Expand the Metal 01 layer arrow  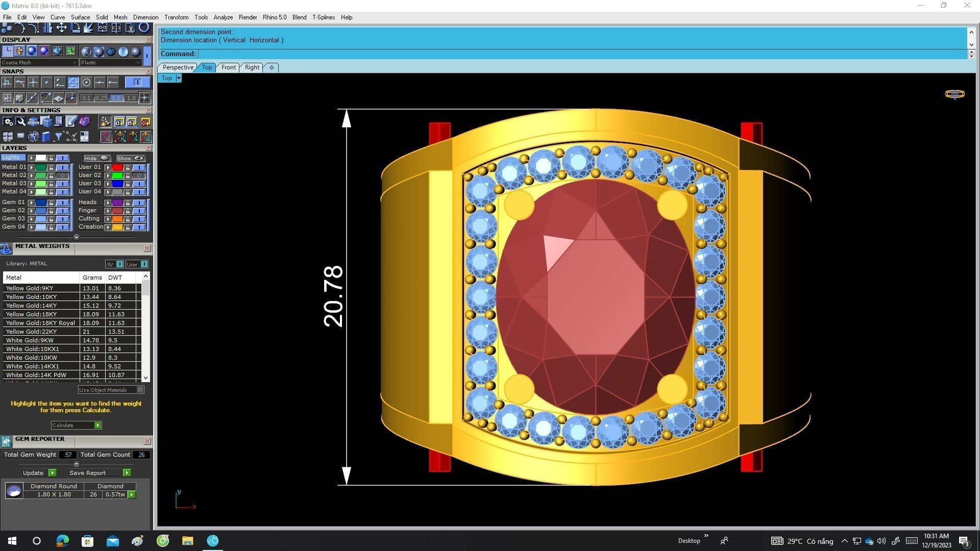click(32, 167)
